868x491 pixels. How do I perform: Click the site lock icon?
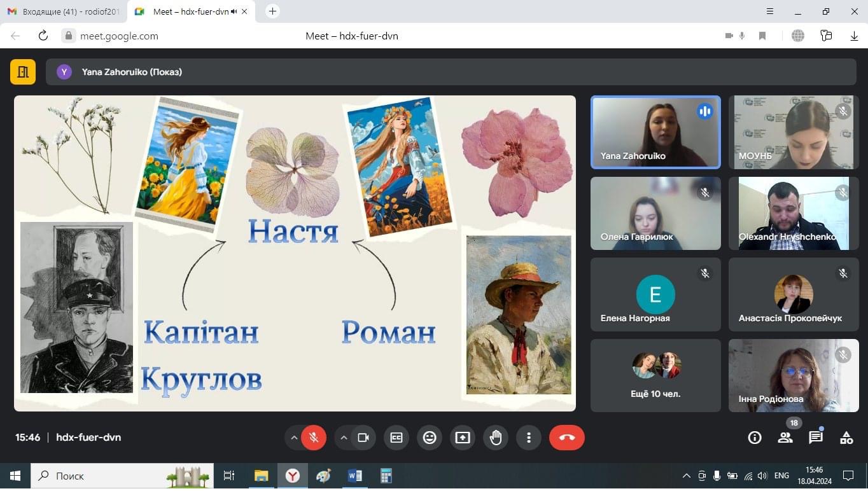(x=69, y=36)
